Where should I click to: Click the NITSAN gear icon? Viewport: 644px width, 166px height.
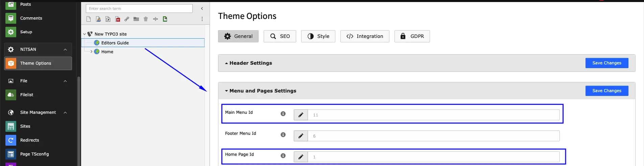11,49
